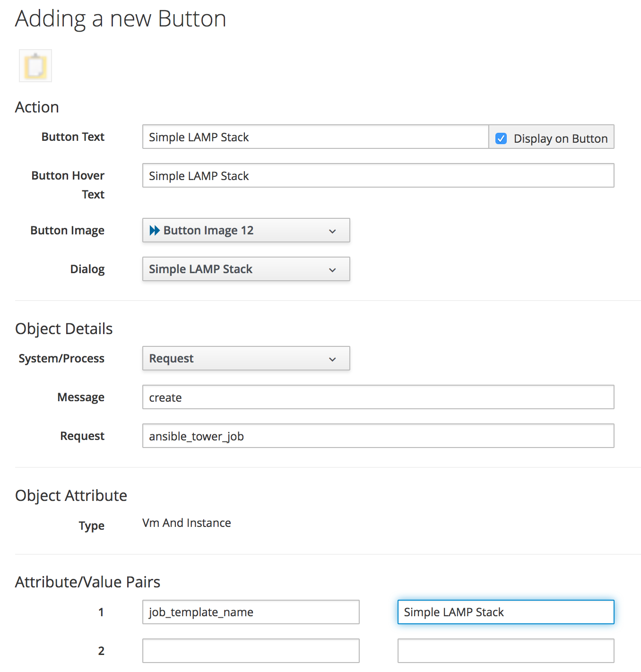Select the Message field containing create
This screenshot has width=641, height=672.
378,397
